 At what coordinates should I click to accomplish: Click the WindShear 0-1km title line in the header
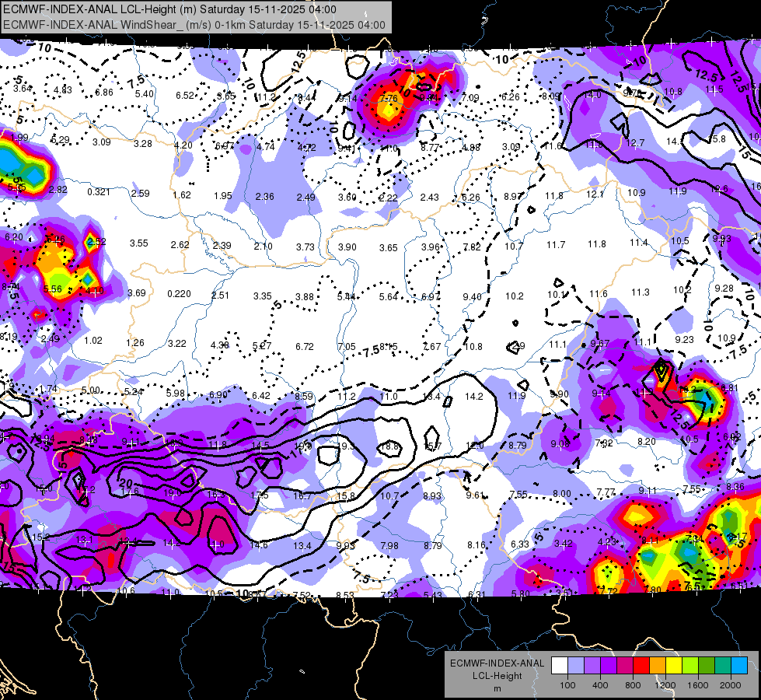pyautogui.click(x=194, y=25)
